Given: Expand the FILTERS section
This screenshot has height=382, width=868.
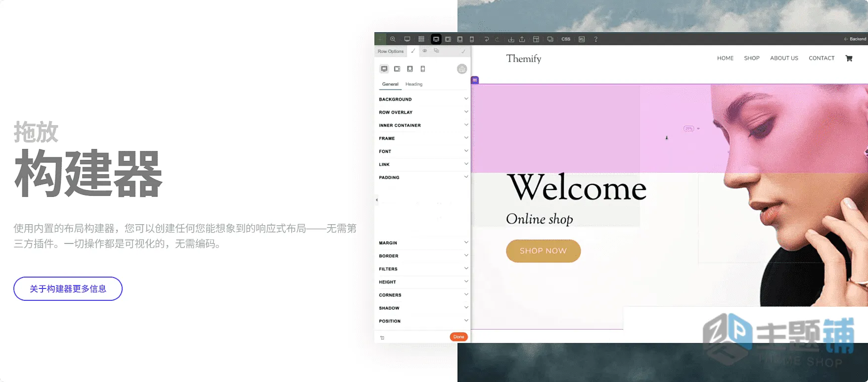Looking at the screenshot, I should 423,269.
